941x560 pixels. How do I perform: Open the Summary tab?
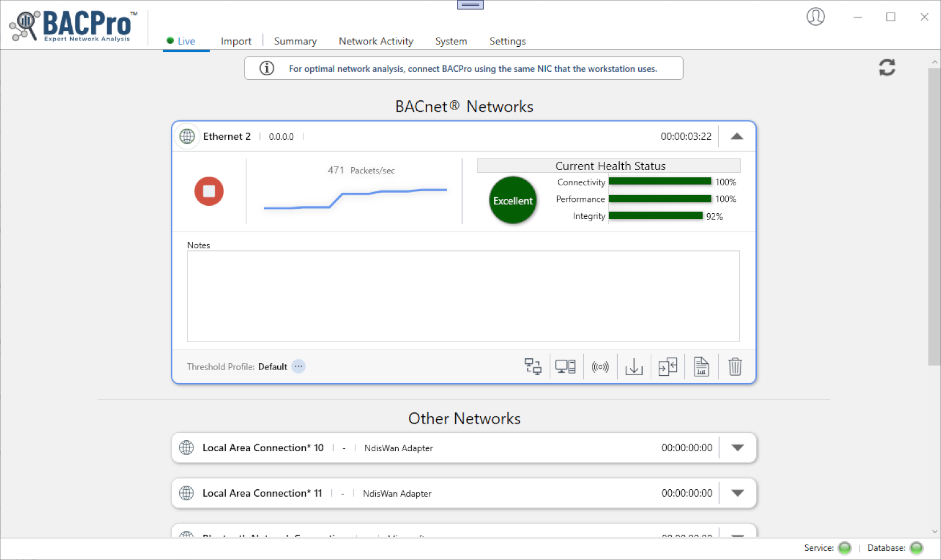coord(295,41)
